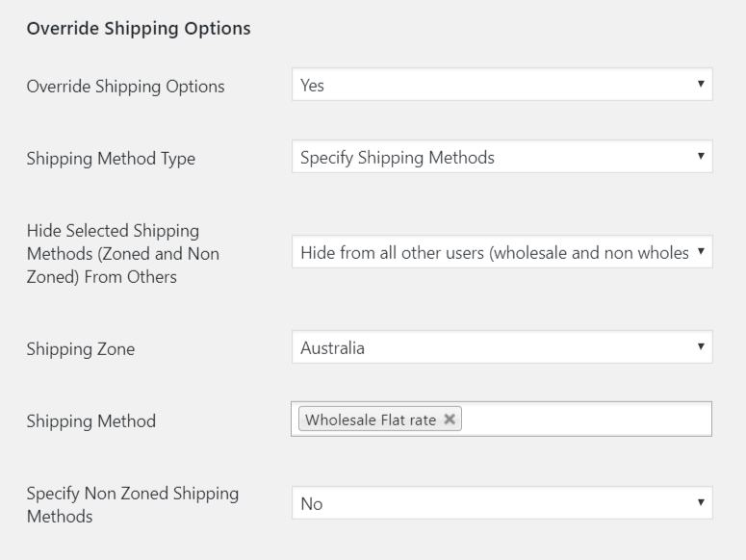Screen dimensions: 746x560
Task: Click the Override Shipping Options field label
Action: 125,87
